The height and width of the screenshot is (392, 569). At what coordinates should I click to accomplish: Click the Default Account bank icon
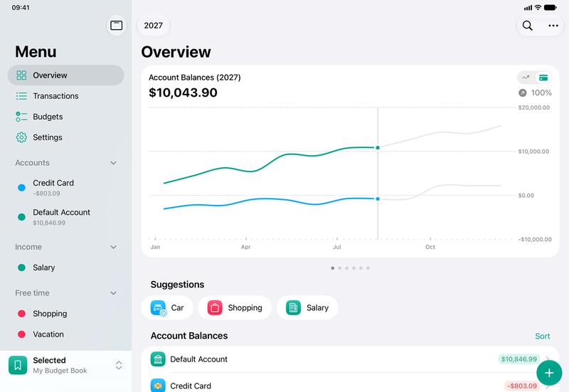158,359
